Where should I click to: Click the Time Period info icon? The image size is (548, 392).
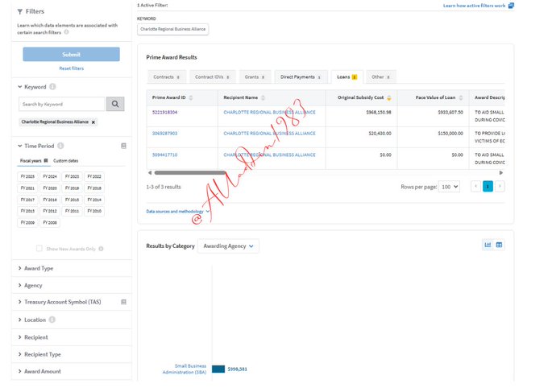click(x=60, y=146)
